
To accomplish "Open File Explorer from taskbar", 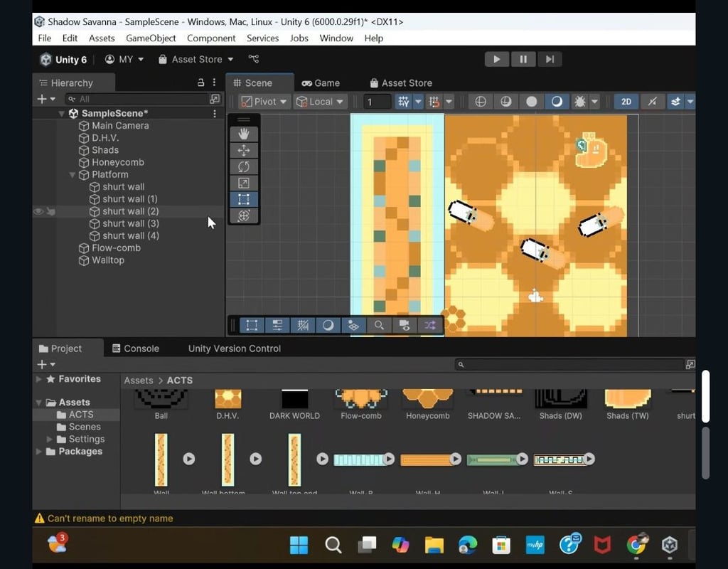I will (x=434, y=545).
